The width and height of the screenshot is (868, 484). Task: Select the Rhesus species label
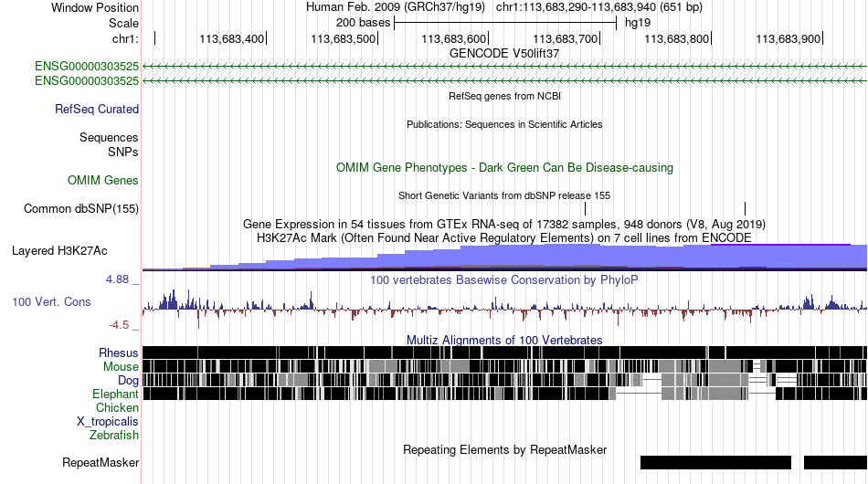click(119, 352)
